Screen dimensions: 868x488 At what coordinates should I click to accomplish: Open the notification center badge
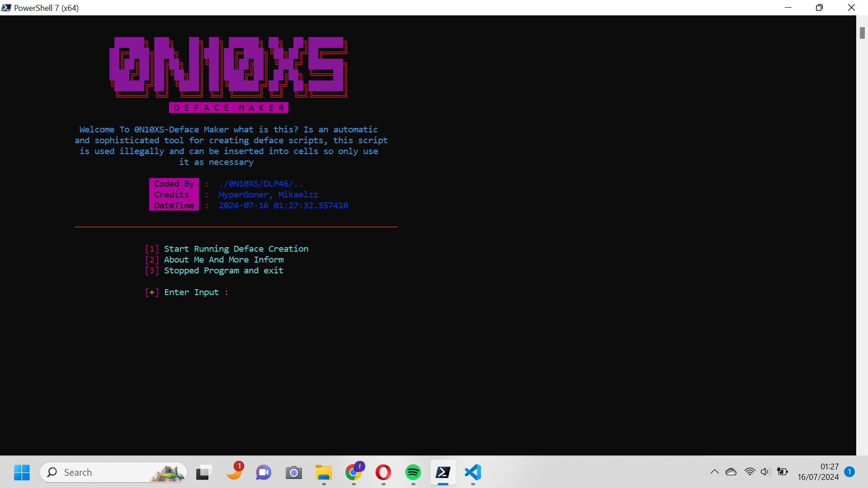[x=849, y=472]
